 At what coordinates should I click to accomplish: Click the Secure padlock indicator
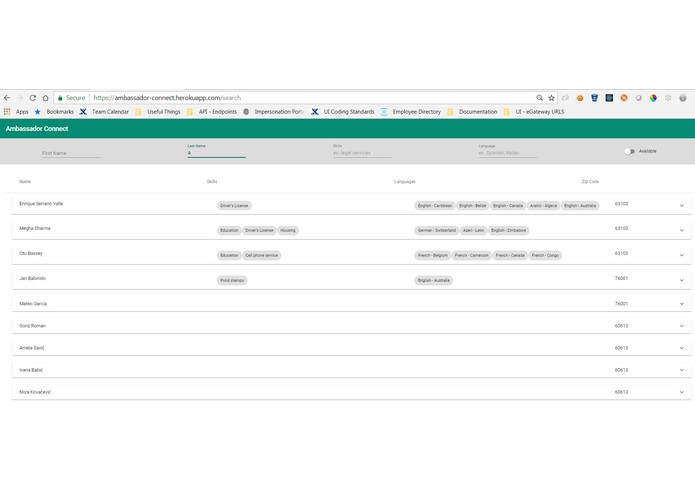[71, 98]
